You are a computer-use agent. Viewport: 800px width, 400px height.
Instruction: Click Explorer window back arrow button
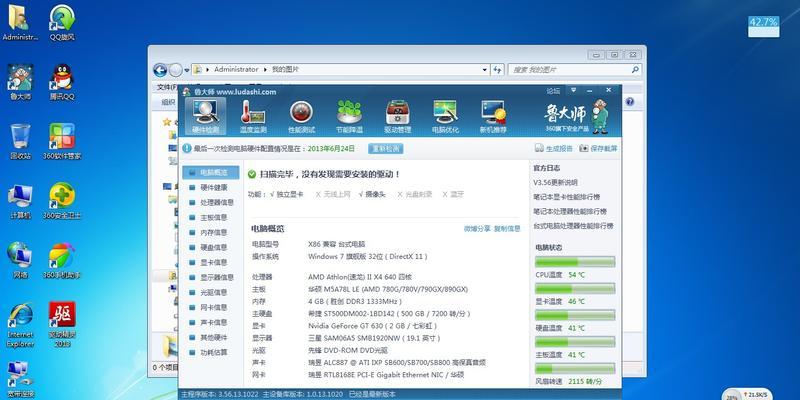pos(160,70)
